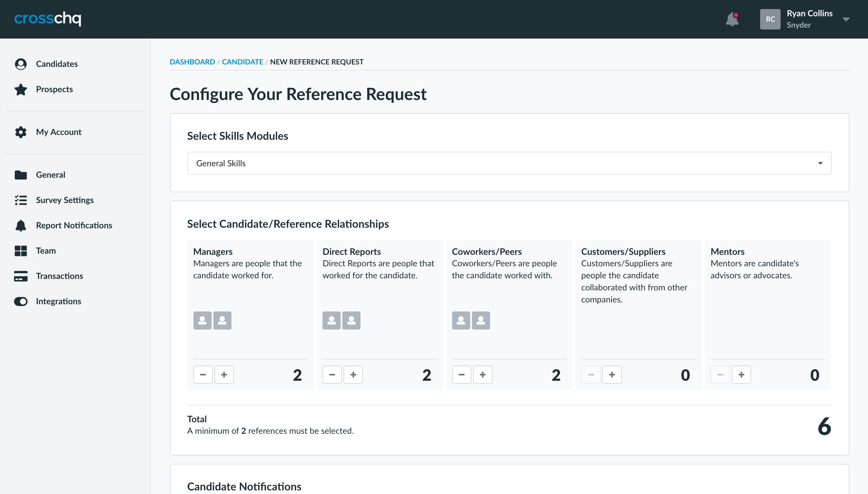The height and width of the screenshot is (494, 868).
Task: Open Integrations toggle icon in sidebar
Action: pos(21,301)
